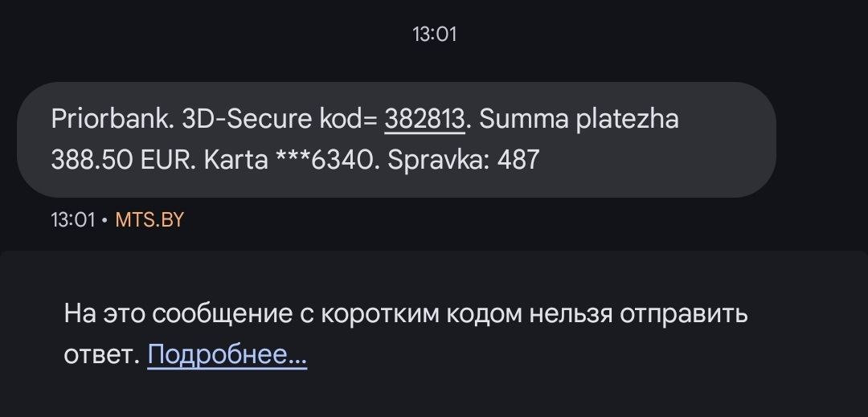Click the empty area right of the bubble
Image resolution: width=868 pixels, height=417 pixels.
(x=821, y=139)
